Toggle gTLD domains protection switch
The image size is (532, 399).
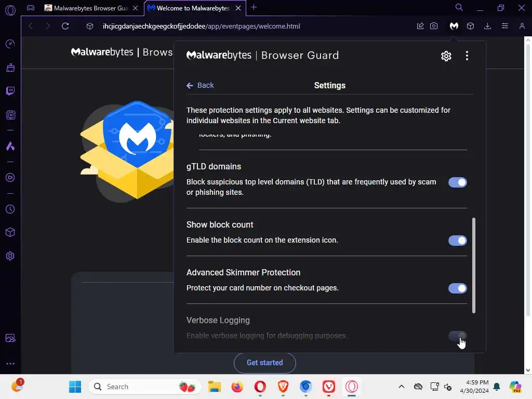click(457, 182)
